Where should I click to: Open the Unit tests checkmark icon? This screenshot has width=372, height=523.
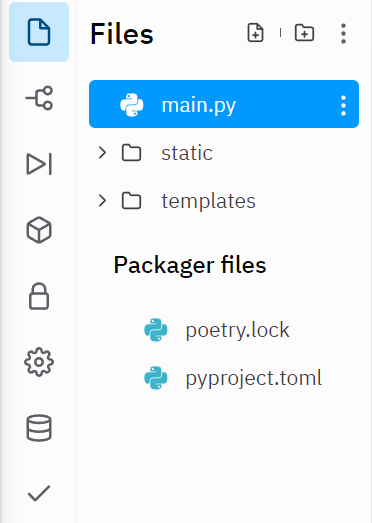[x=39, y=493]
